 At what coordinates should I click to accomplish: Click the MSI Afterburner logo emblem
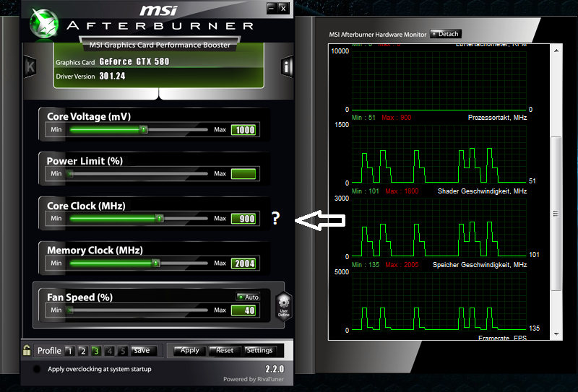tap(44, 23)
